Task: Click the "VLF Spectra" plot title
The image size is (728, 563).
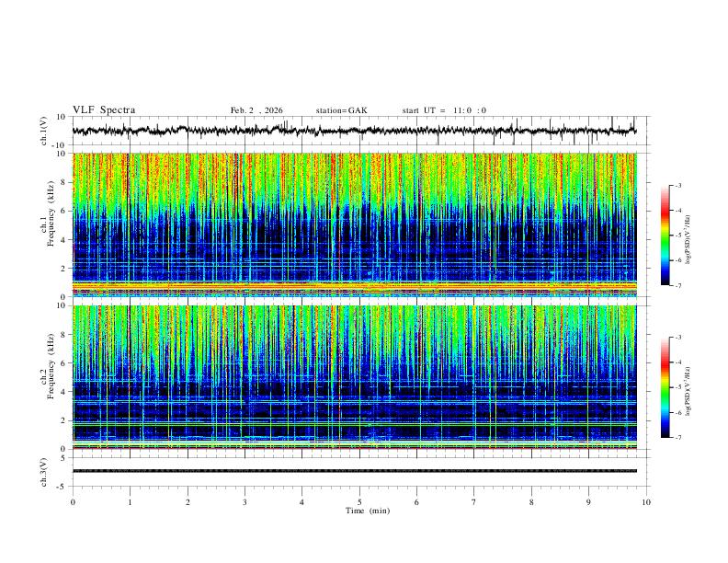Action: [104, 110]
